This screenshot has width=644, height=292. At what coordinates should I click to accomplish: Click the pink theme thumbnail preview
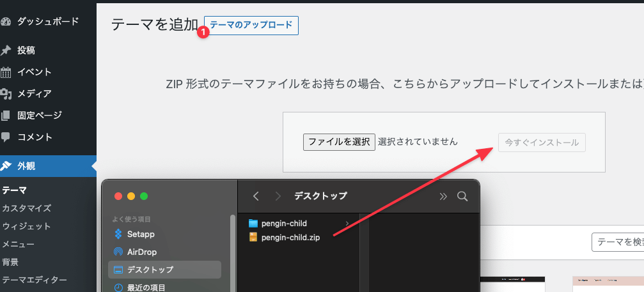coord(608,284)
